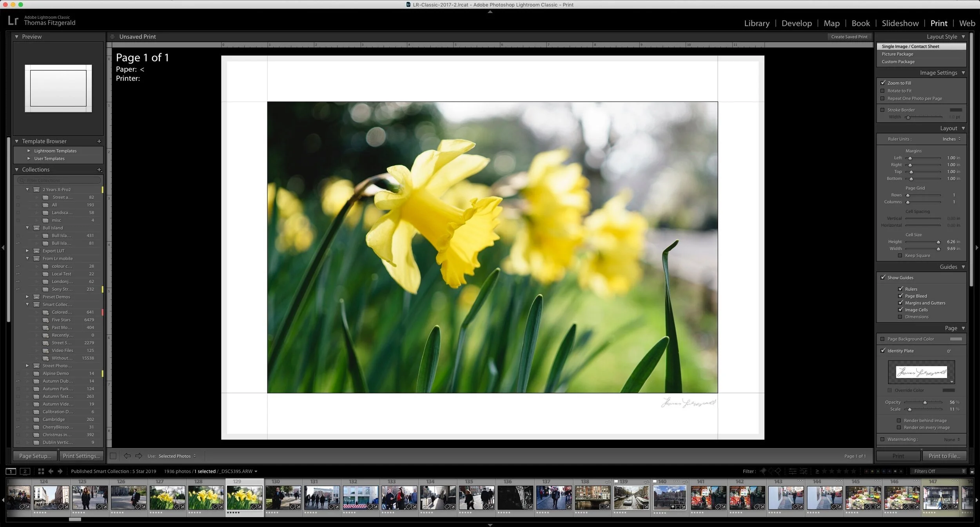Uncheck Page Bleed guide
This screenshot has width=980, height=527.
coord(900,296)
